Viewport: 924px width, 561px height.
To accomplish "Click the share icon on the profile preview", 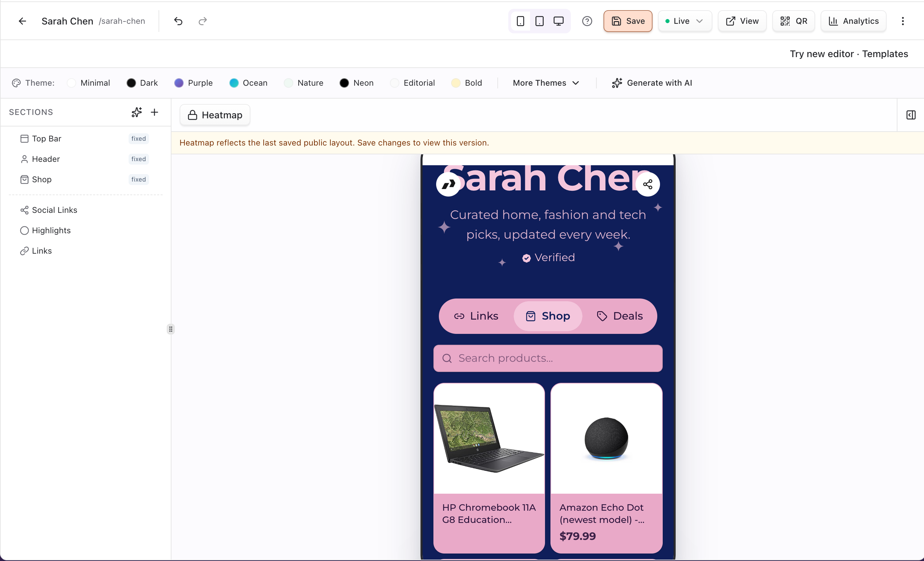I will [648, 184].
